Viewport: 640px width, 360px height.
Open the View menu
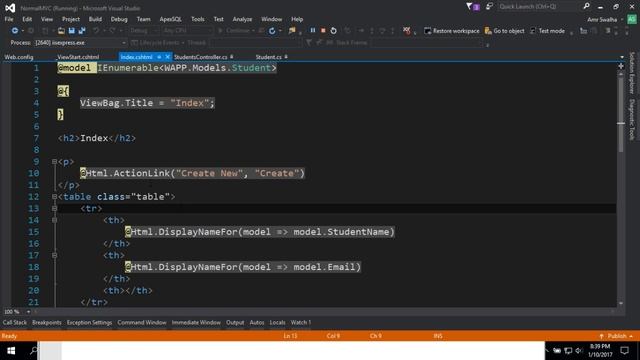pyautogui.click(x=47, y=19)
